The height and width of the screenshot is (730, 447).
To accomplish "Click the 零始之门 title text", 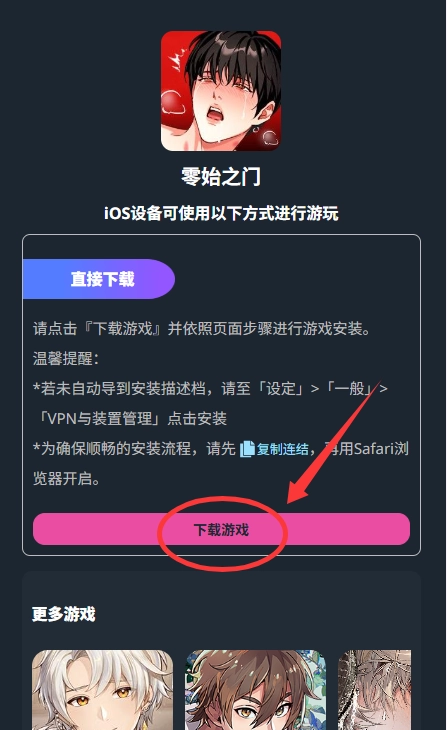I will (x=221, y=177).
